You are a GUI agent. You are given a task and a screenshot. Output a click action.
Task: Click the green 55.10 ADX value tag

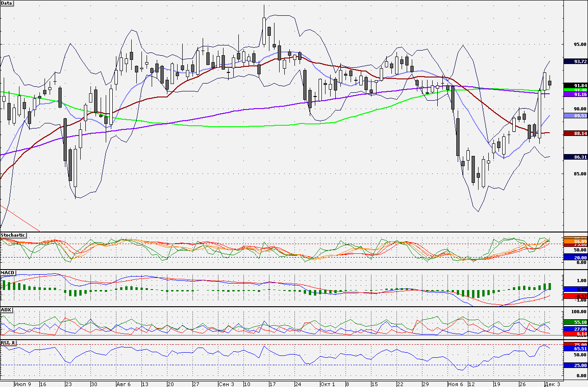click(x=575, y=322)
